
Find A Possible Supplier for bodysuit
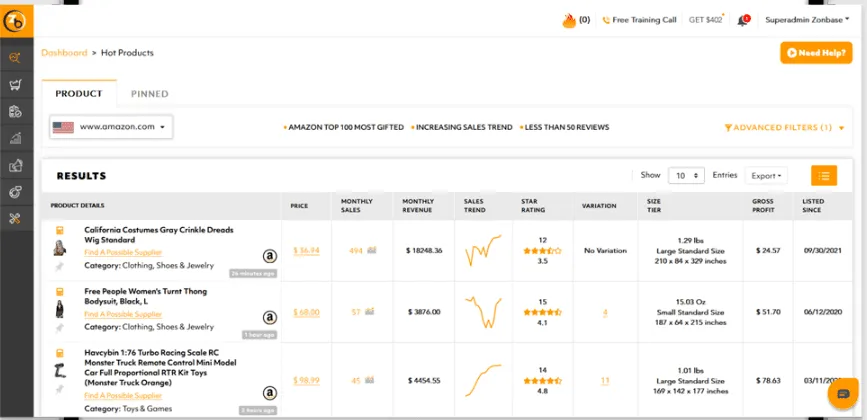pyautogui.click(x=123, y=314)
